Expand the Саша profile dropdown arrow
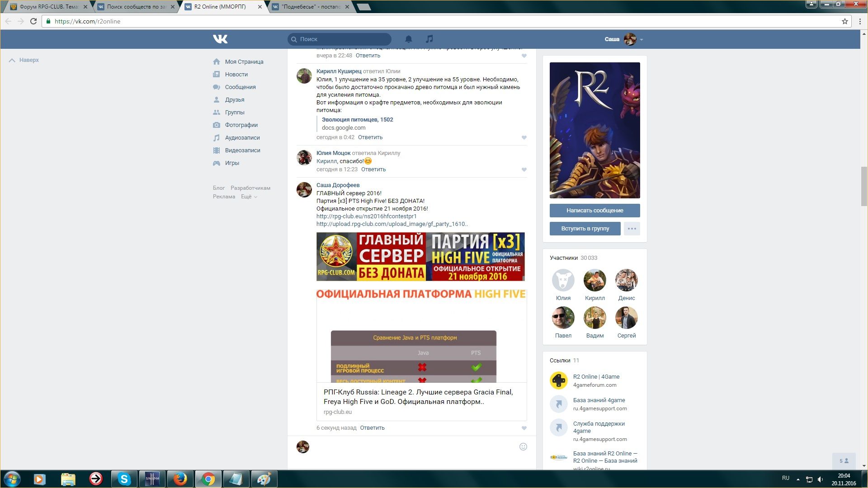 click(x=642, y=40)
